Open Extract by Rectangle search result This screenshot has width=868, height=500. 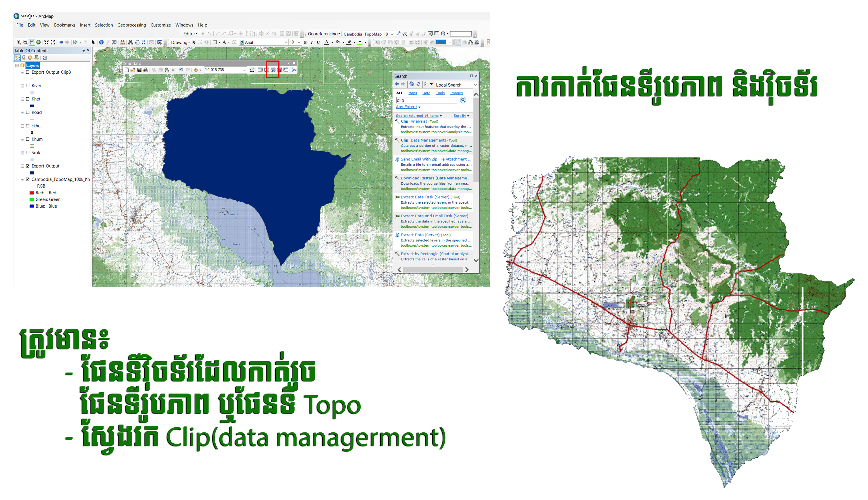436,254
